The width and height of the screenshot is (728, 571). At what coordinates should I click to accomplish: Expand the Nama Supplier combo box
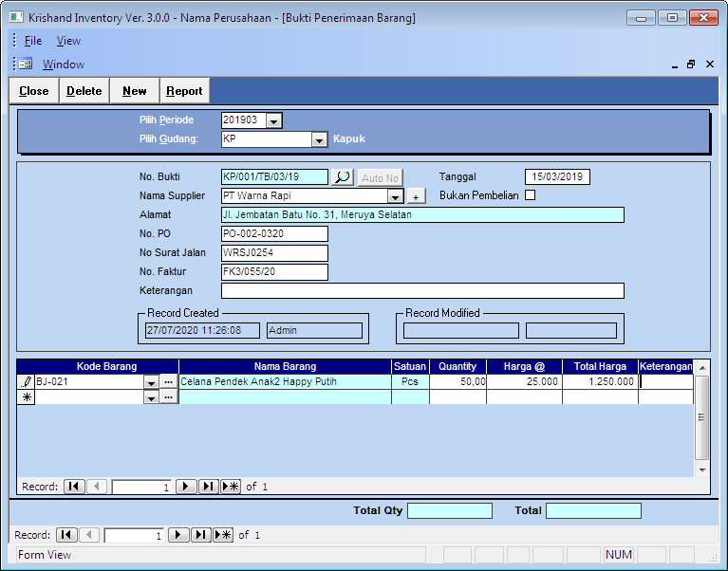pos(395,196)
